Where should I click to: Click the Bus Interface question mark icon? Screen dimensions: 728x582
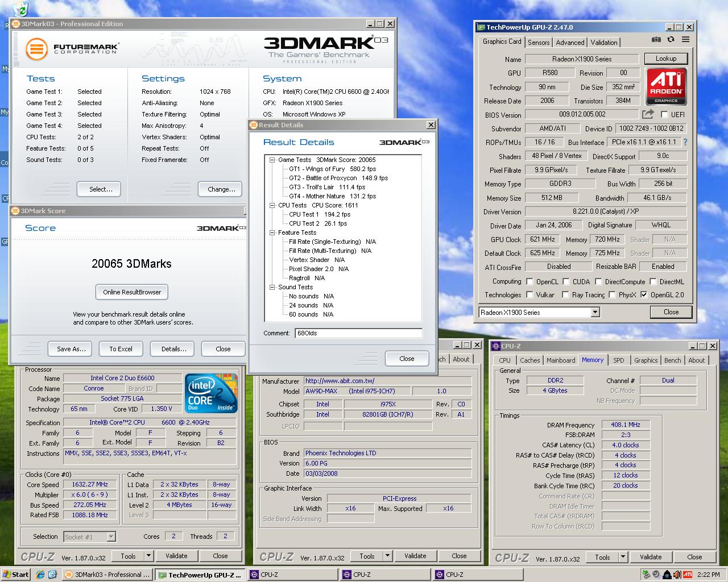point(685,142)
